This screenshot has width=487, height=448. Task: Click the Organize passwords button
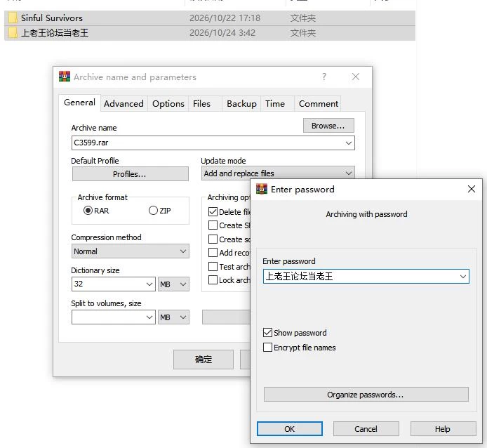[x=366, y=395]
